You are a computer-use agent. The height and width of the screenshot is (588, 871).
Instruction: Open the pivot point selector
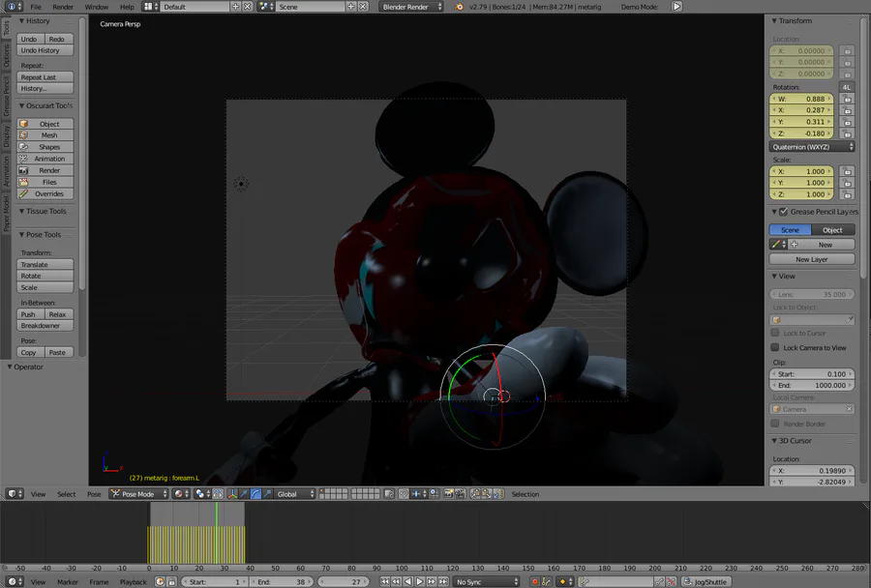click(x=201, y=493)
